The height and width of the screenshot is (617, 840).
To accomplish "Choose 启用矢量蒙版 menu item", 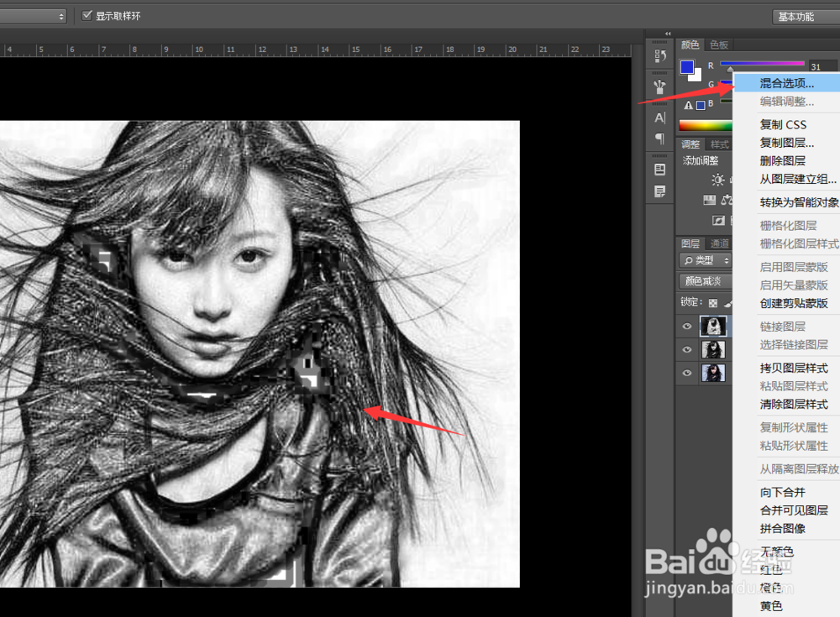I will click(x=786, y=285).
